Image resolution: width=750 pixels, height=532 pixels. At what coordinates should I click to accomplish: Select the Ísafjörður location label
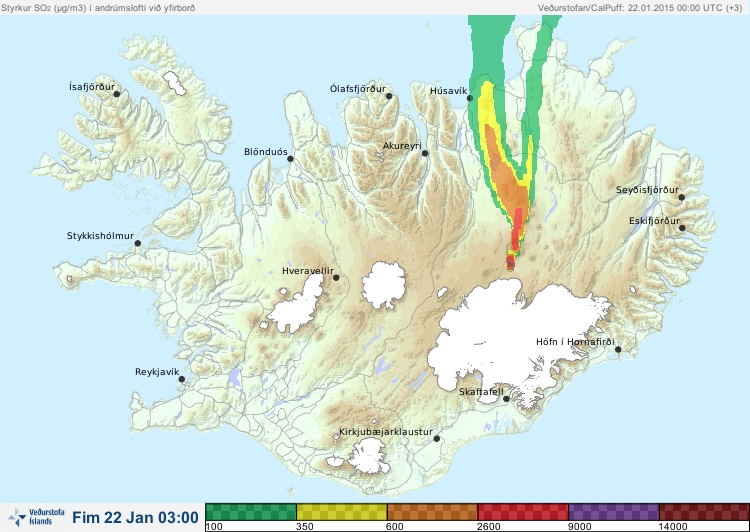point(92,87)
